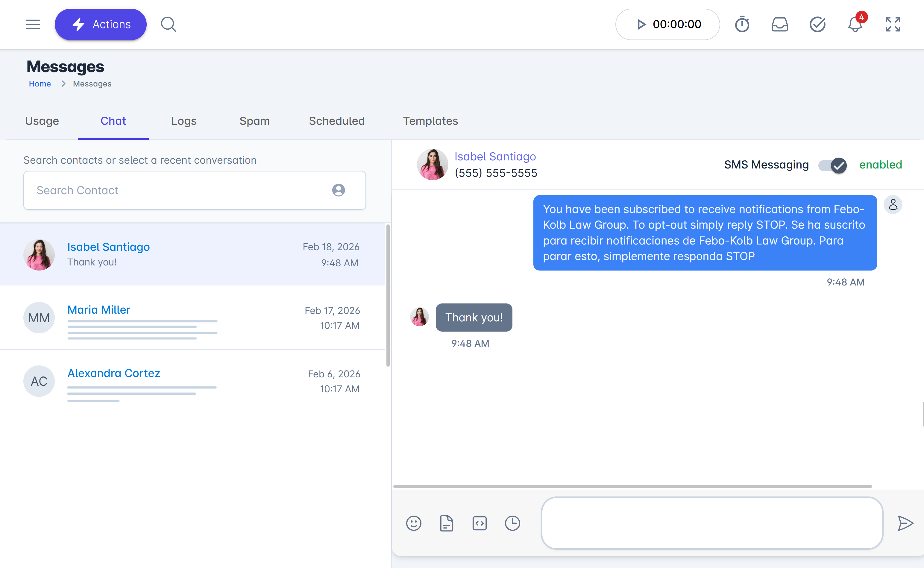Open the search magnifier
Viewport: 924px width, 568px height.
[x=168, y=24]
